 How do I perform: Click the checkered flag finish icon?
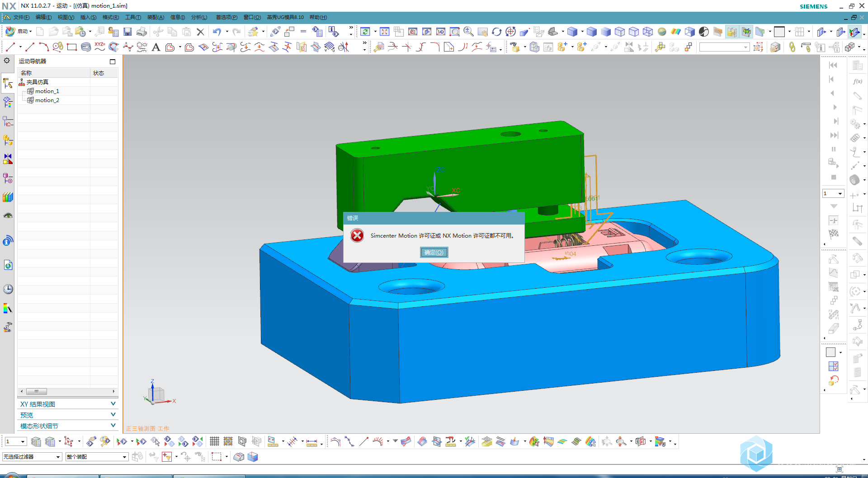(834, 234)
